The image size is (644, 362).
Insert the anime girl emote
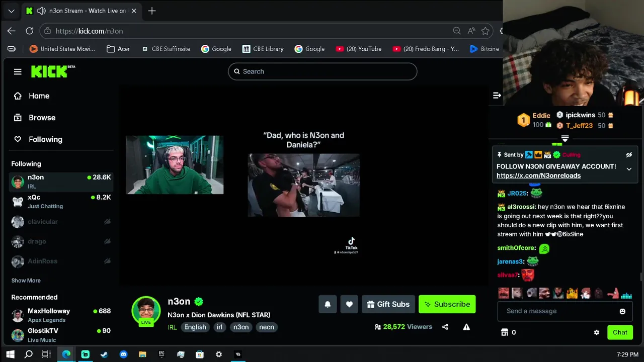[x=585, y=293]
